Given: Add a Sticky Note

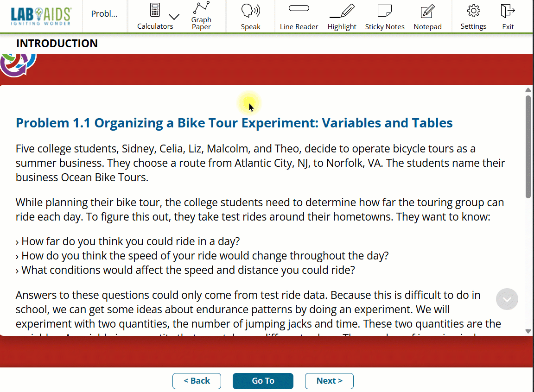Looking at the screenshot, I should [x=384, y=16].
